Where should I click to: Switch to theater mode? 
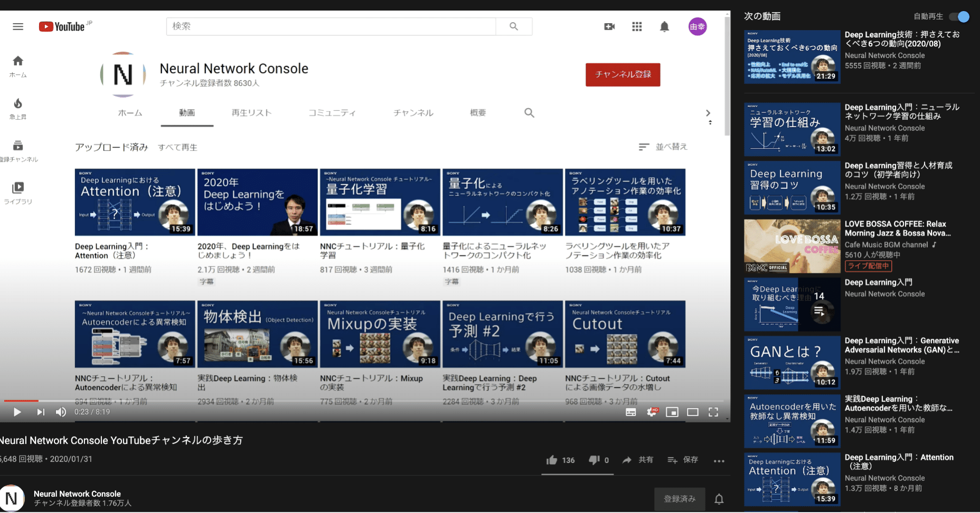click(693, 412)
